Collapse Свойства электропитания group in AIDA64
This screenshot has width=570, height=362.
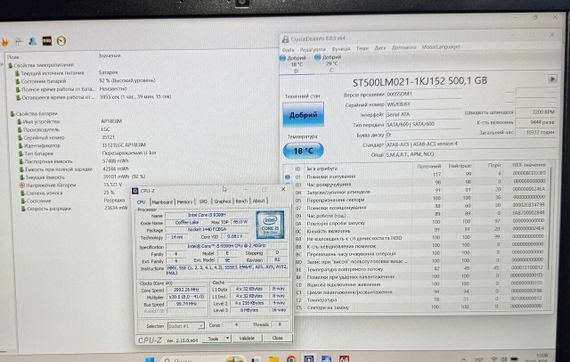click(x=40, y=65)
